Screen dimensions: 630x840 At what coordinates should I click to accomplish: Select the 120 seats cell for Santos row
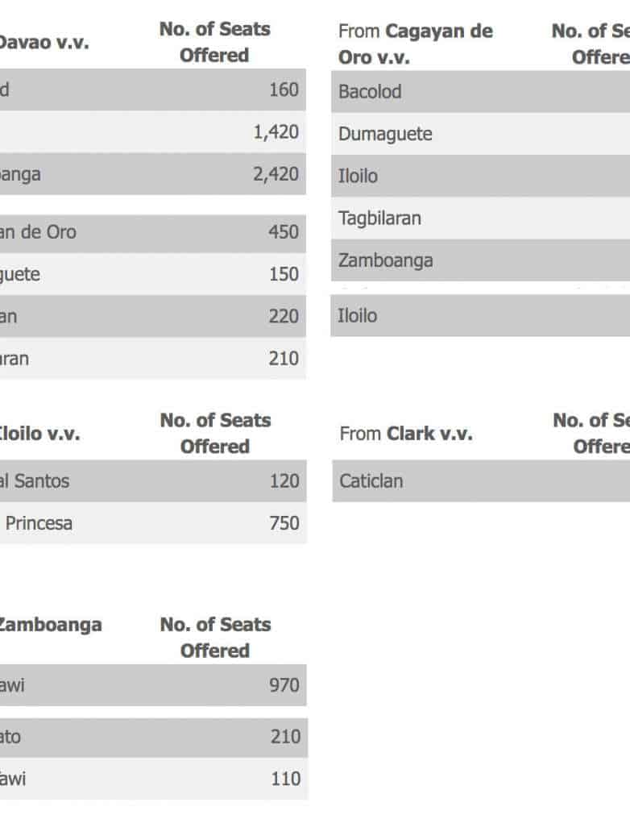coord(284,481)
